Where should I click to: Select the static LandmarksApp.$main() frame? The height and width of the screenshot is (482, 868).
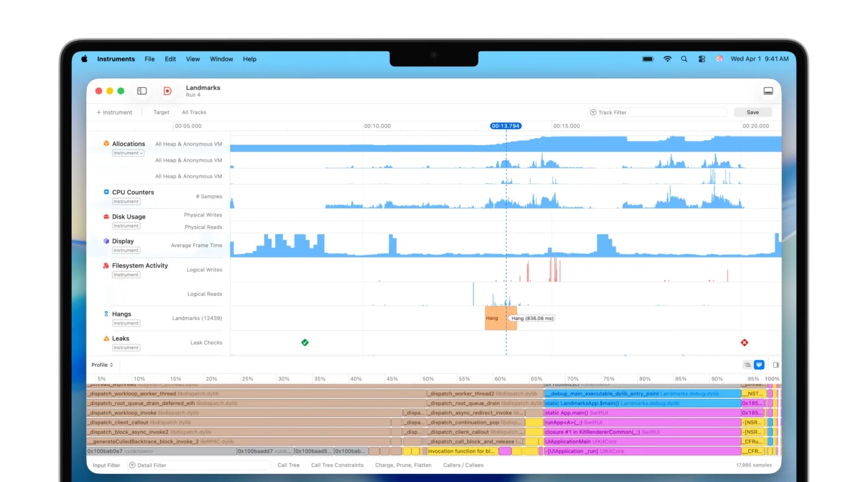642,403
